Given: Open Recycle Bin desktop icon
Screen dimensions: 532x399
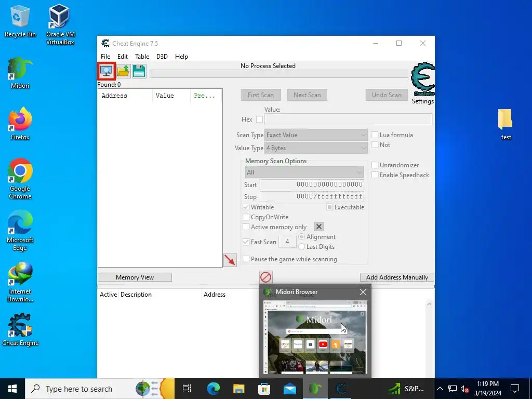Looking at the screenshot, I should [20, 22].
